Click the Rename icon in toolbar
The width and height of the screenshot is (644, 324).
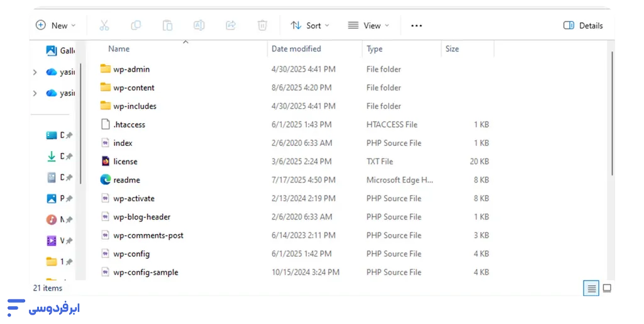[x=199, y=25]
